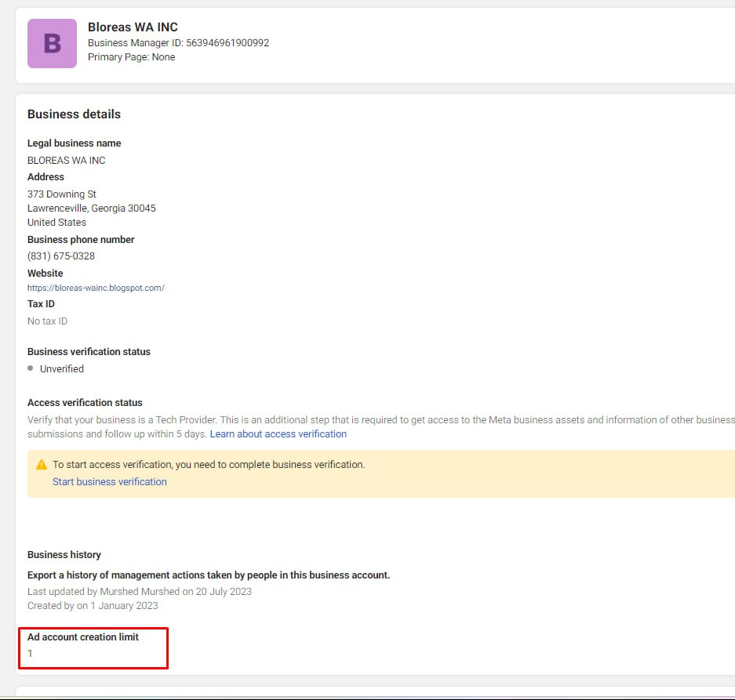Image resolution: width=735 pixels, height=700 pixels.
Task: Click the Access verification status heading
Action: (x=85, y=402)
